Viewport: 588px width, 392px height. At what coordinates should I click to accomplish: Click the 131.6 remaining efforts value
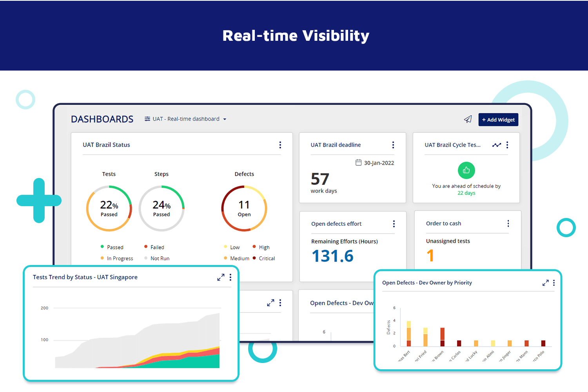click(333, 256)
